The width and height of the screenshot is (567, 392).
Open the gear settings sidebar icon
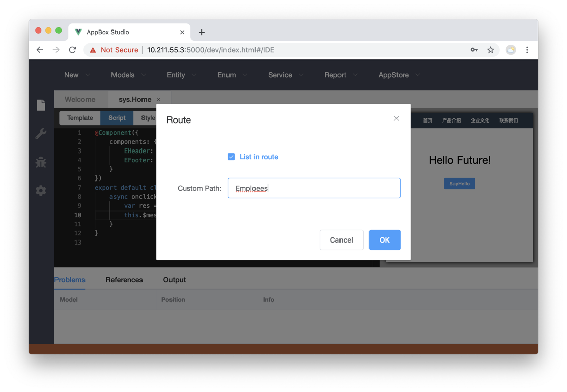click(x=41, y=190)
